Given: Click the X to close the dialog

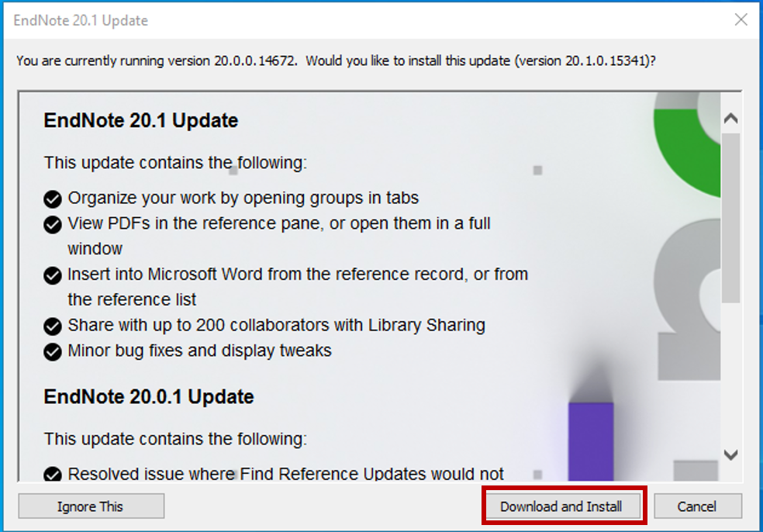Looking at the screenshot, I should click(741, 21).
